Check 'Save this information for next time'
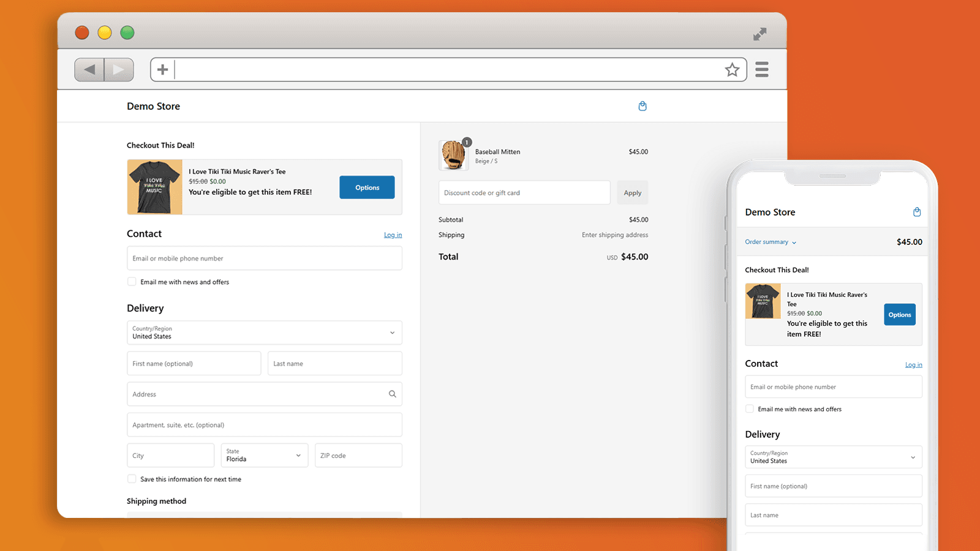This screenshot has height=551, width=980. [x=132, y=479]
